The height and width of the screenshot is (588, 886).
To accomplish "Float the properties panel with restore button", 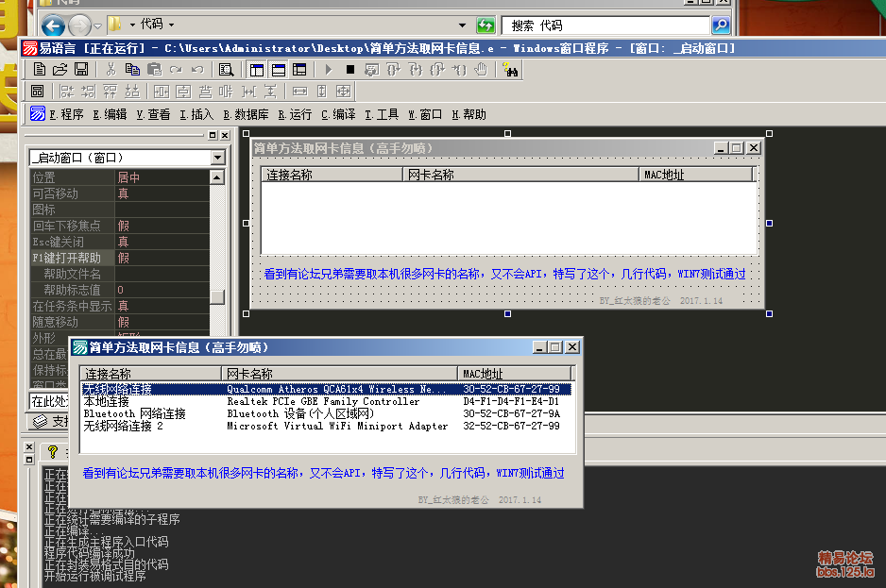I will tap(213, 135).
